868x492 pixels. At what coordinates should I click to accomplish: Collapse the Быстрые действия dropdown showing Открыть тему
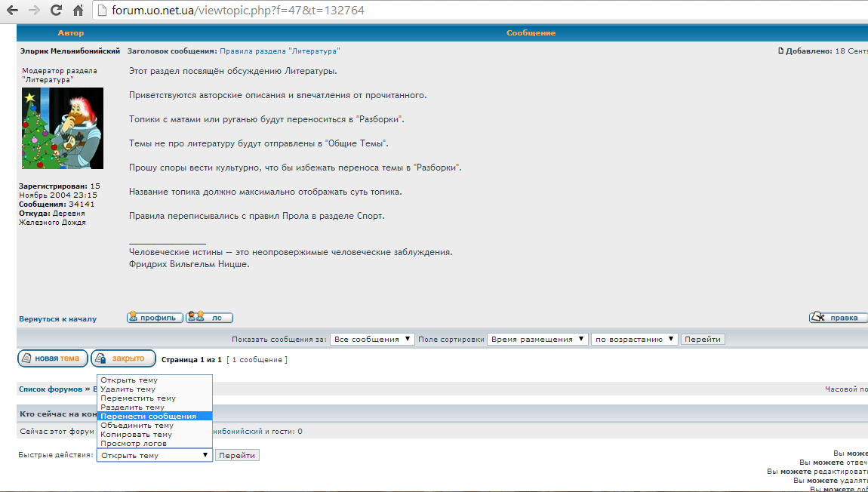(x=155, y=456)
